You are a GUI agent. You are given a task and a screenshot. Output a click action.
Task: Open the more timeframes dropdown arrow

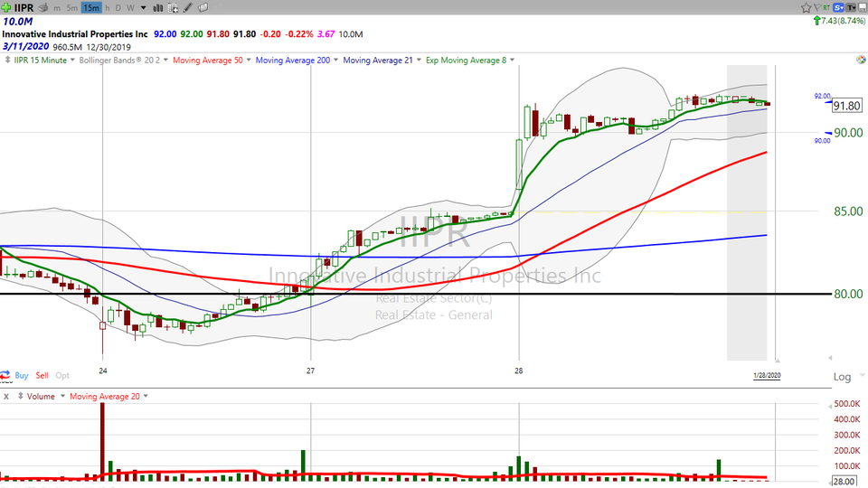(144, 8)
